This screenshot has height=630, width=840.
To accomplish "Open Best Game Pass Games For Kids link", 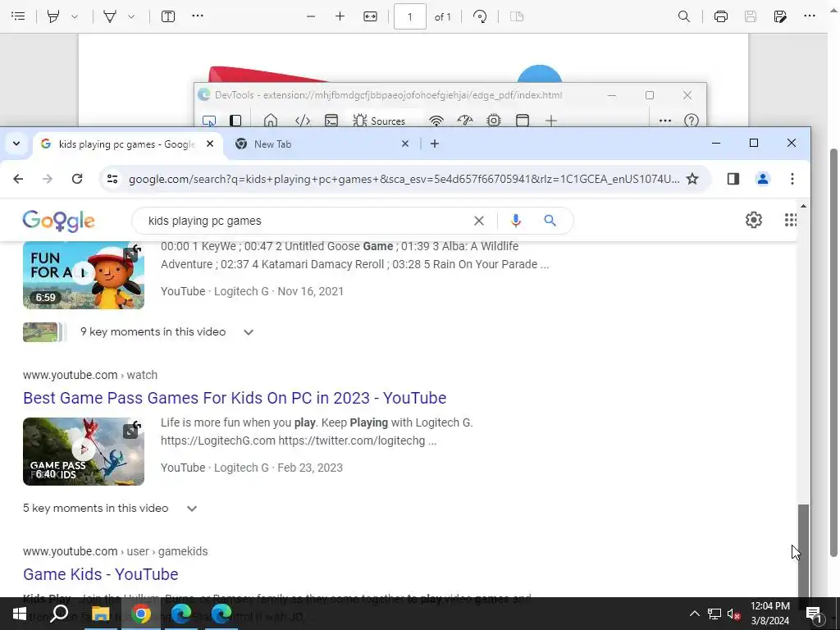I will click(235, 398).
